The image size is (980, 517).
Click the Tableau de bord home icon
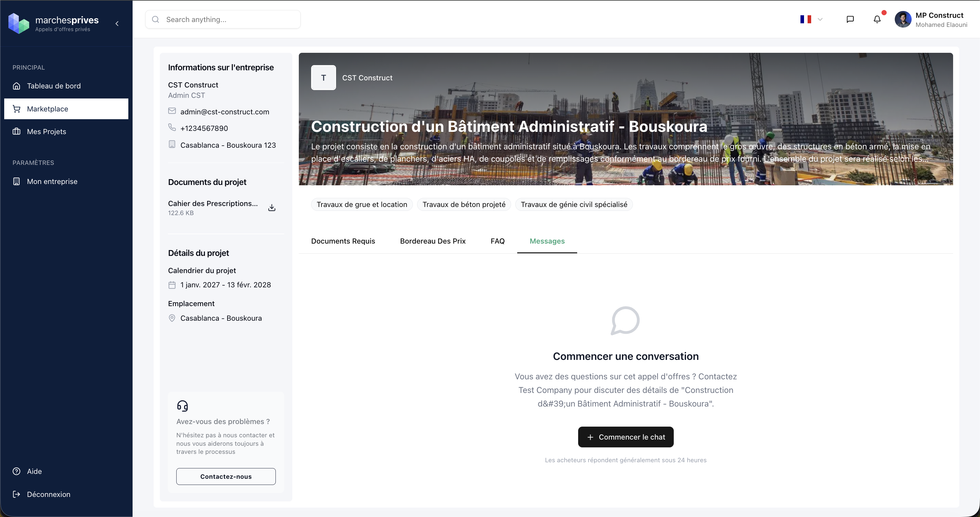click(x=17, y=86)
